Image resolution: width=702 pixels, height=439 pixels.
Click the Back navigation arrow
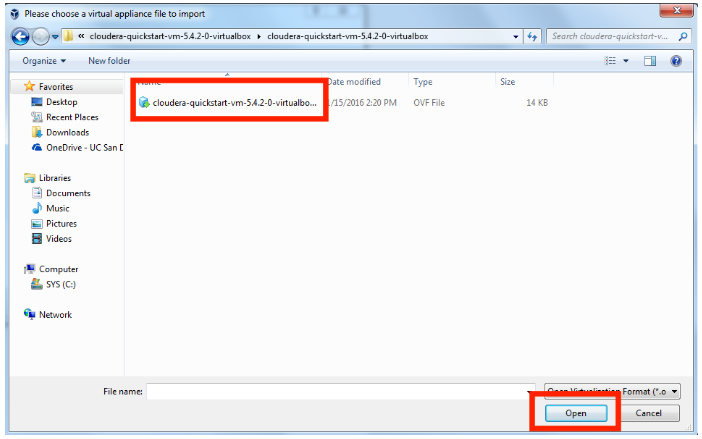click(x=20, y=36)
